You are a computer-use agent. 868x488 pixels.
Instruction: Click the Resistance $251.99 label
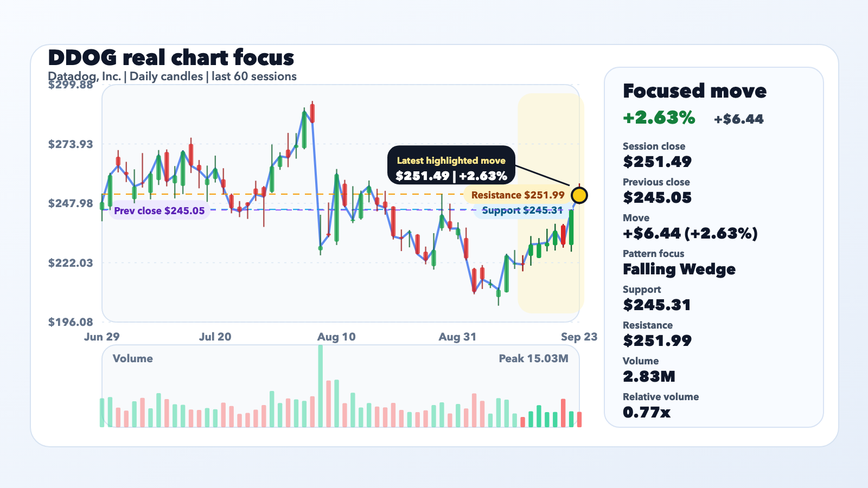(x=518, y=195)
